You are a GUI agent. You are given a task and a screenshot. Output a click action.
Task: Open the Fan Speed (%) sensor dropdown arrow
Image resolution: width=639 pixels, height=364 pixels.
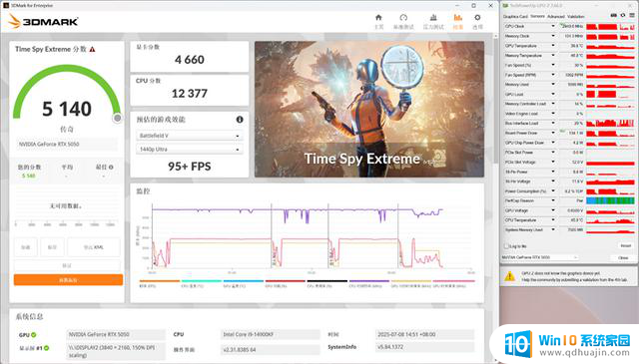[553, 65]
